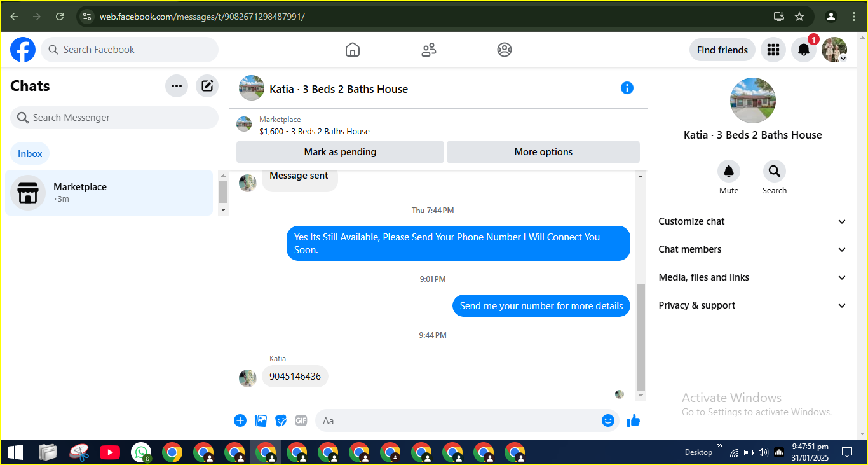Attach a photo using the image icon
Viewport: 868px width, 465px height.
[x=261, y=420]
